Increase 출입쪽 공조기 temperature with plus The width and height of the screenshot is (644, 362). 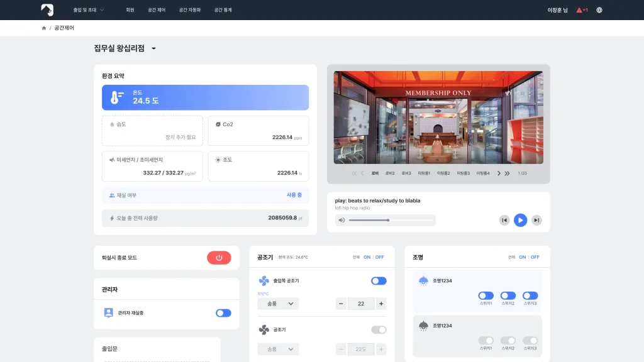pos(381,304)
